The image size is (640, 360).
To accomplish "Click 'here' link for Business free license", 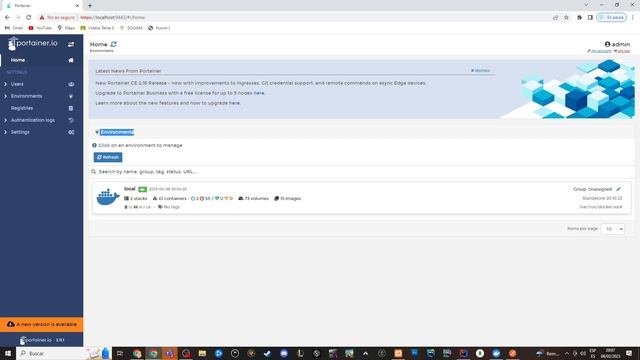I will (x=259, y=93).
